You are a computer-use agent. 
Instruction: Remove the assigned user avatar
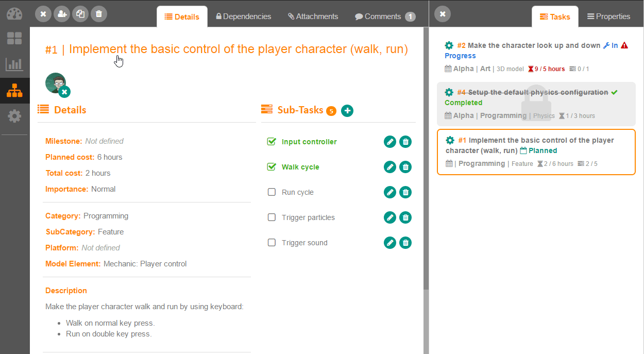point(64,92)
